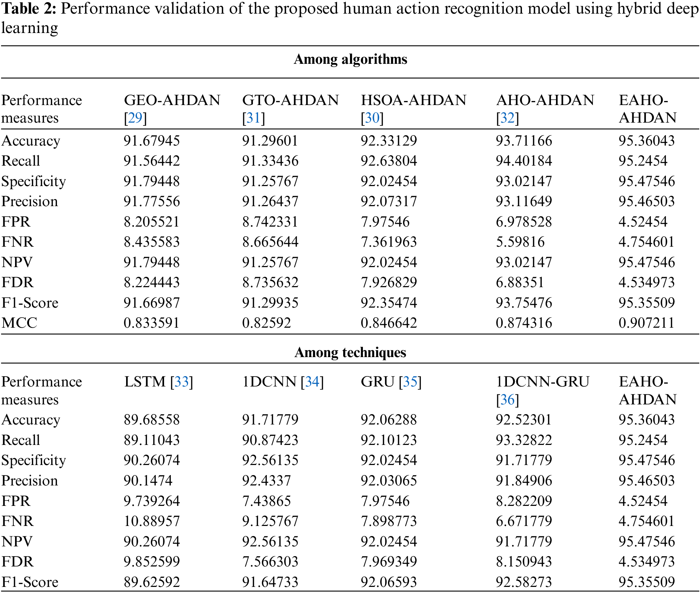Open reference 35 beside GRU
The height and width of the screenshot is (593, 700).
[x=410, y=382]
